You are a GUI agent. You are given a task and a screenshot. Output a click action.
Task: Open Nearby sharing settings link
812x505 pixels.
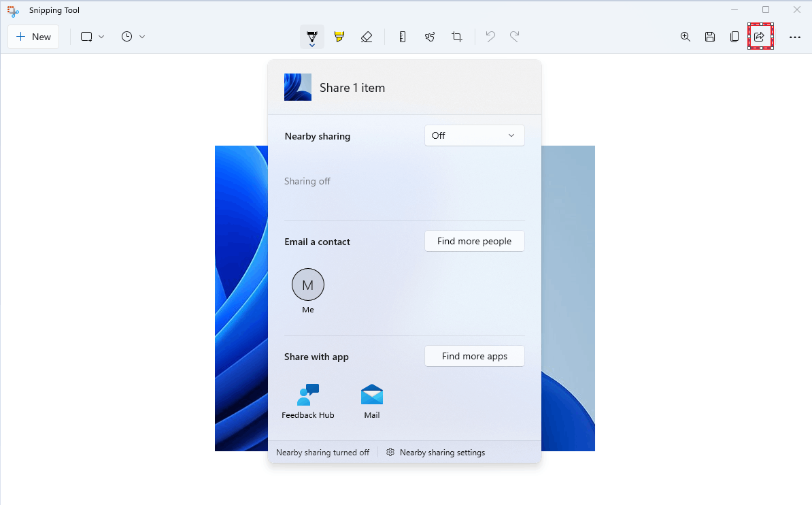[x=436, y=453]
